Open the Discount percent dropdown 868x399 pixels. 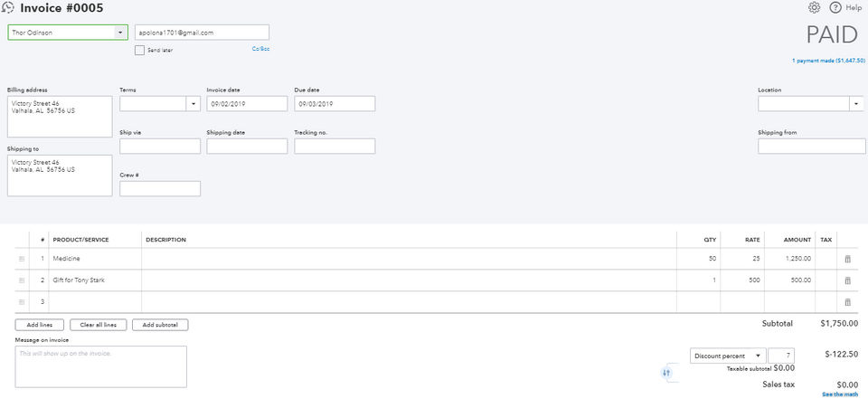728,356
